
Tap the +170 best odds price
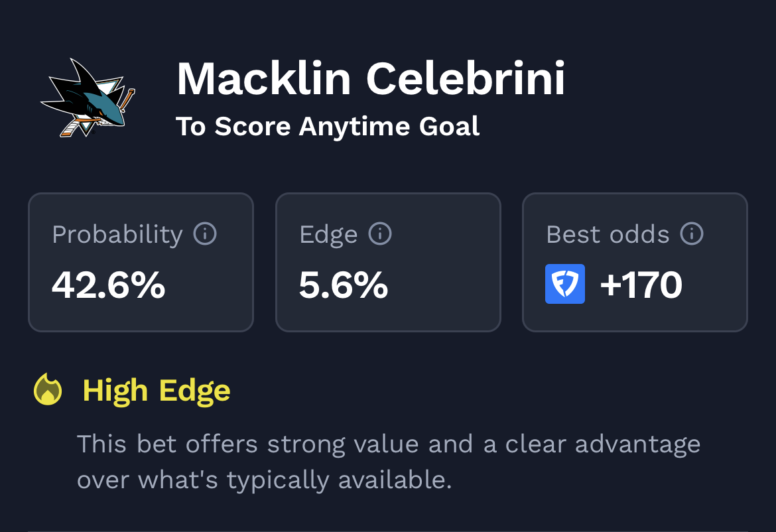(x=641, y=285)
